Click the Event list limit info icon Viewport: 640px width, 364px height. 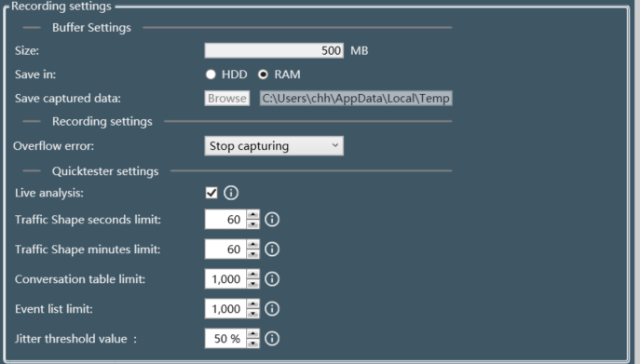click(x=272, y=309)
